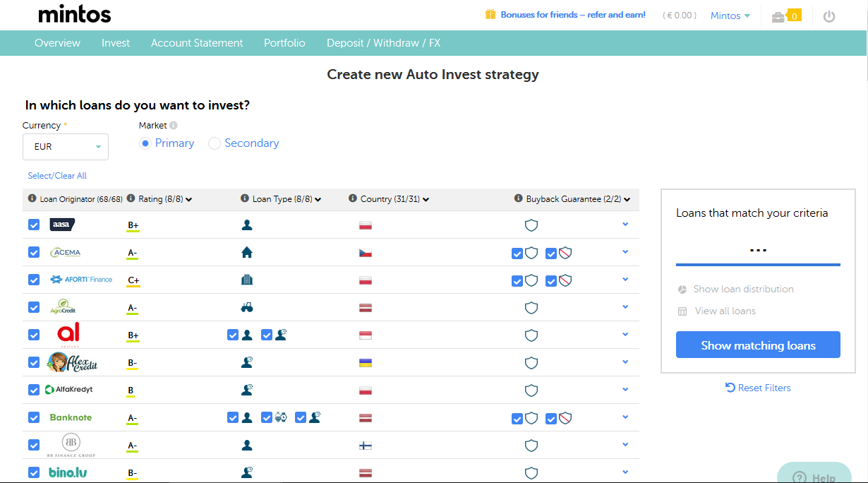Click the Banknote originator logo

tap(71, 417)
